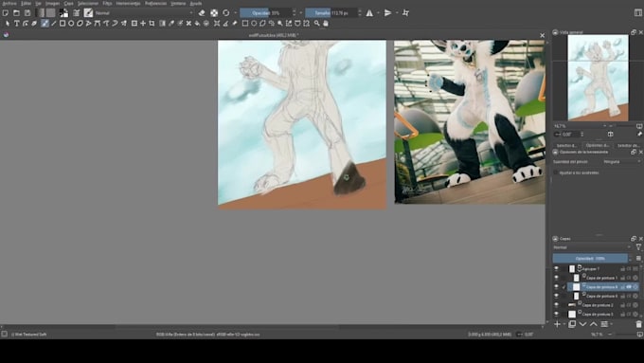Adjust the brush Tamaño size slider

coord(331,13)
